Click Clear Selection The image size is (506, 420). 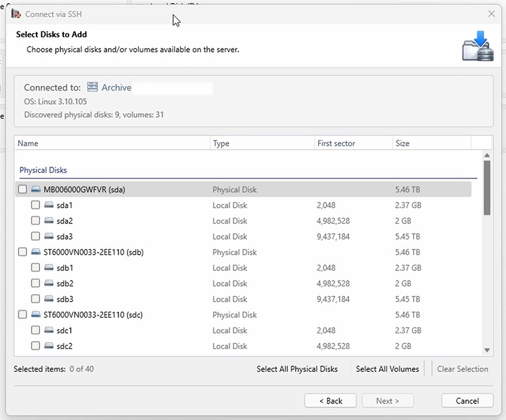tap(462, 368)
